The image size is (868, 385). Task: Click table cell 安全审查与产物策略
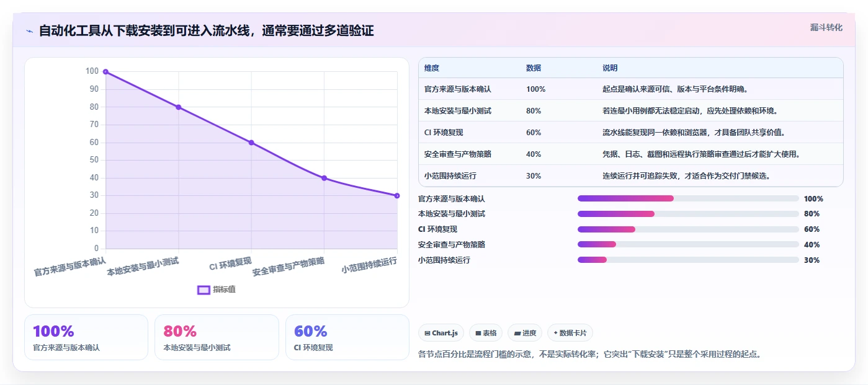(457, 154)
